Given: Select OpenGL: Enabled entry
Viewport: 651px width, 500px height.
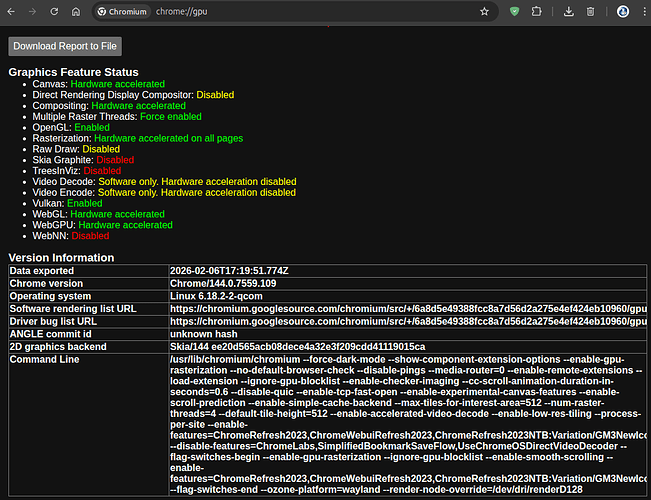Looking at the screenshot, I should [x=71, y=127].
